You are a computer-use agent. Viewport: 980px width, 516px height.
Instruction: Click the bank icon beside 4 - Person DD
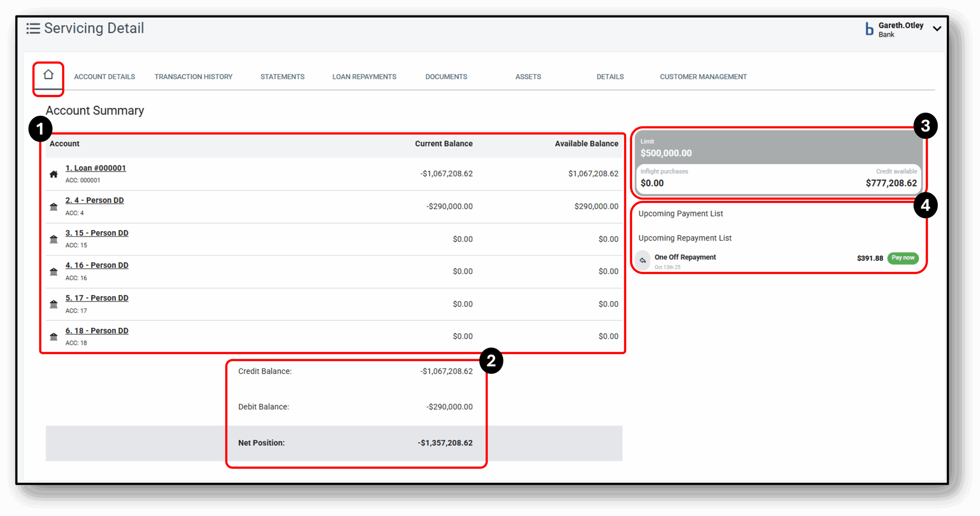pyautogui.click(x=54, y=207)
